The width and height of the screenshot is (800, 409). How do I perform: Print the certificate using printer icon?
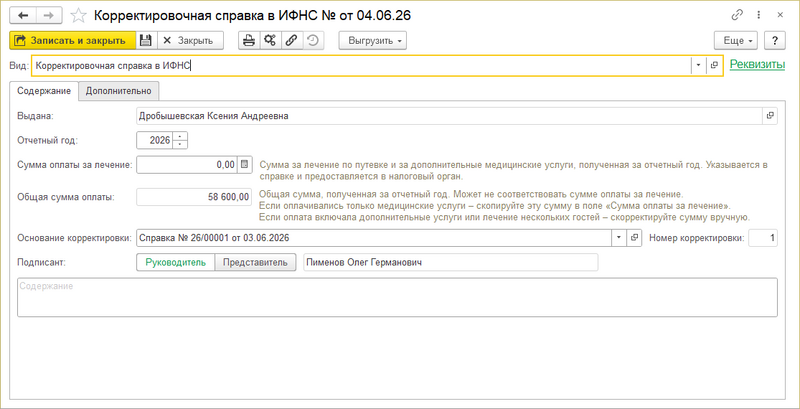tap(248, 40)
